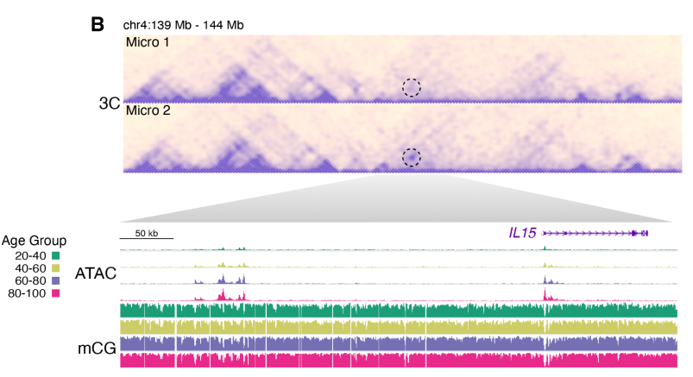Click the purple 60-80 age group swatch
The height and width of the screenshot is (377, 693).
click(56, 280)
